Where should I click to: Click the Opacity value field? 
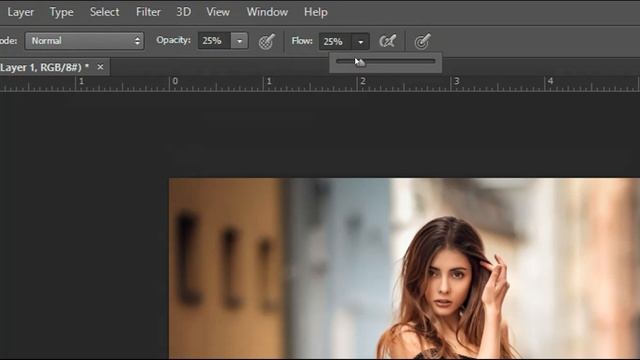[x=214, y=41]
